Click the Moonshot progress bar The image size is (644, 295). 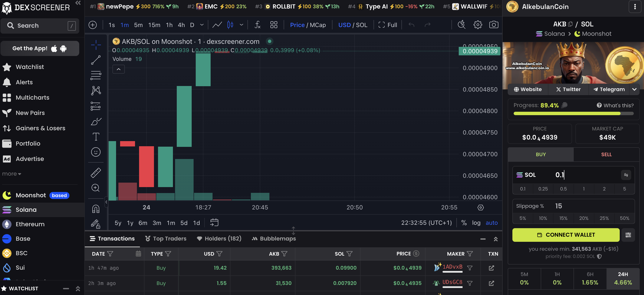click(573, 114)
